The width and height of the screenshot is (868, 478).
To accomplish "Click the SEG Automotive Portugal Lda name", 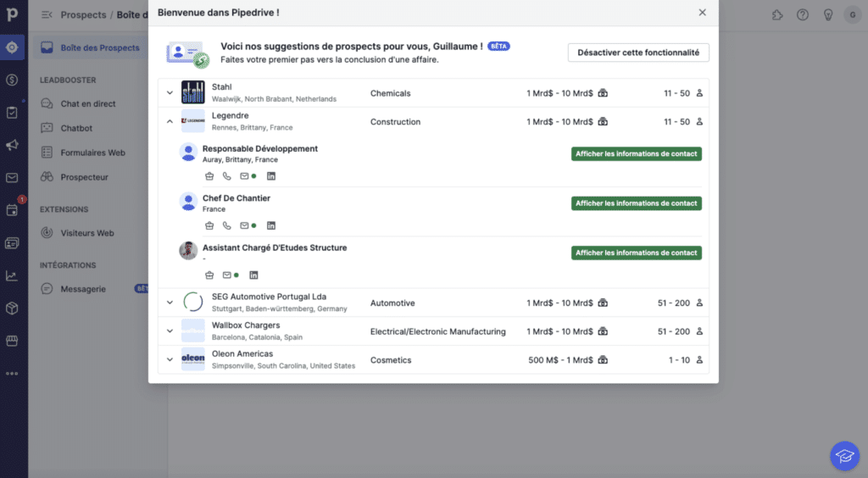I will (269, 297).
